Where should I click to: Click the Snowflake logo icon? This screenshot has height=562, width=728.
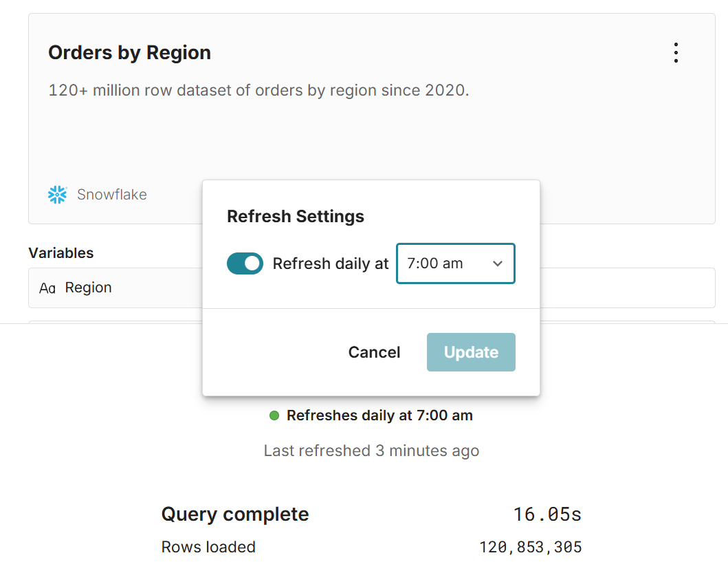(x=58, y=195)
